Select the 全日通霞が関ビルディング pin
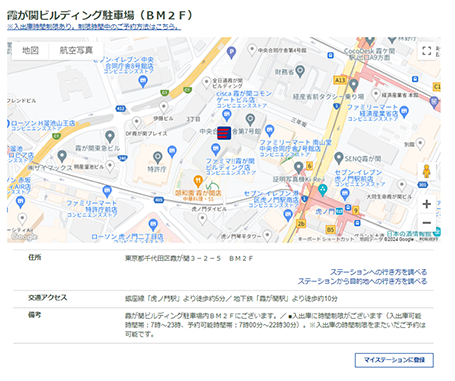Image resolution: width=455 pixels, height=381 pixels. [x=207, y=82]
